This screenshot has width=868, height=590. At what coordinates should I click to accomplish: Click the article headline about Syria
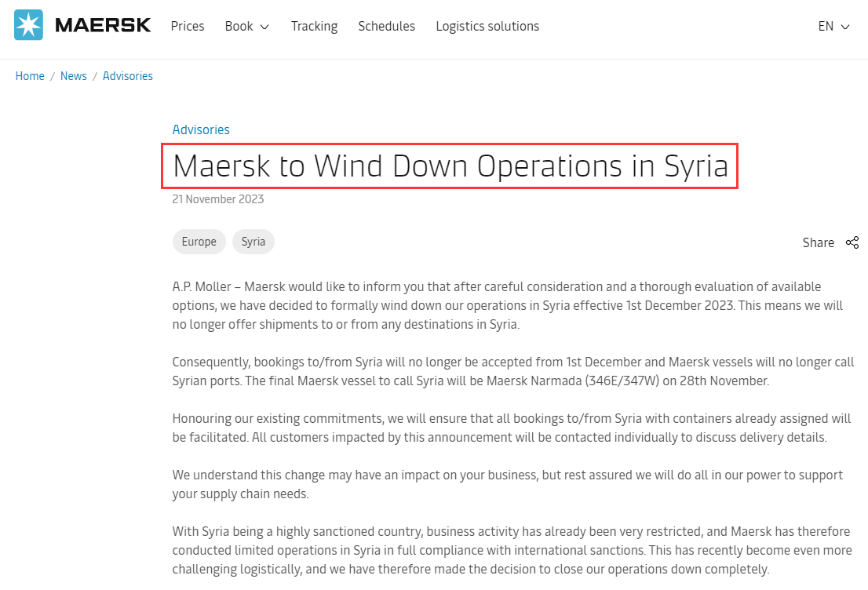pyautogui.click(x=450, y=166)
